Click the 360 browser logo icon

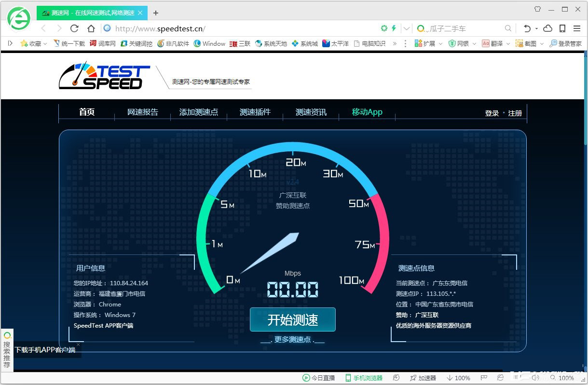point(19,19)
